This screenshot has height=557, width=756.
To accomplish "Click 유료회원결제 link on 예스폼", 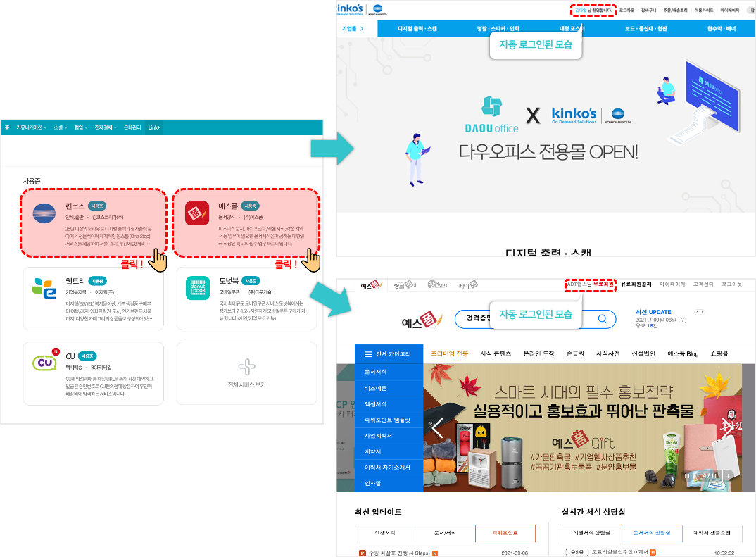I will point(636,284).
